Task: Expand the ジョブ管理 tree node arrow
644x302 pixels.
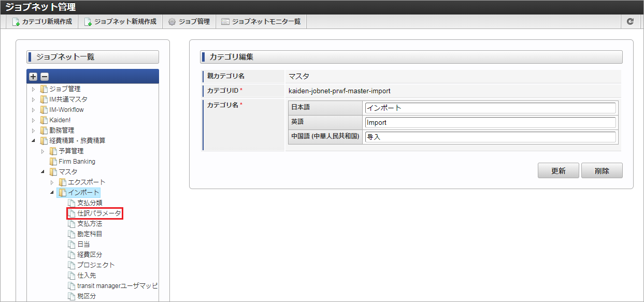Action: click(x=34, y=89)
